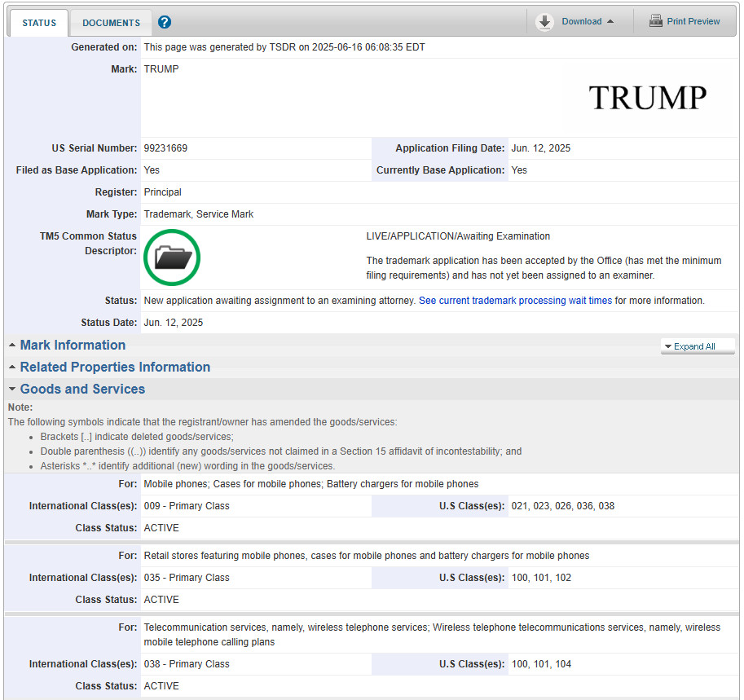Screen dimensions: 744x700
Task: Click Filed as Base Application value Yes
Action: (152, 169)
